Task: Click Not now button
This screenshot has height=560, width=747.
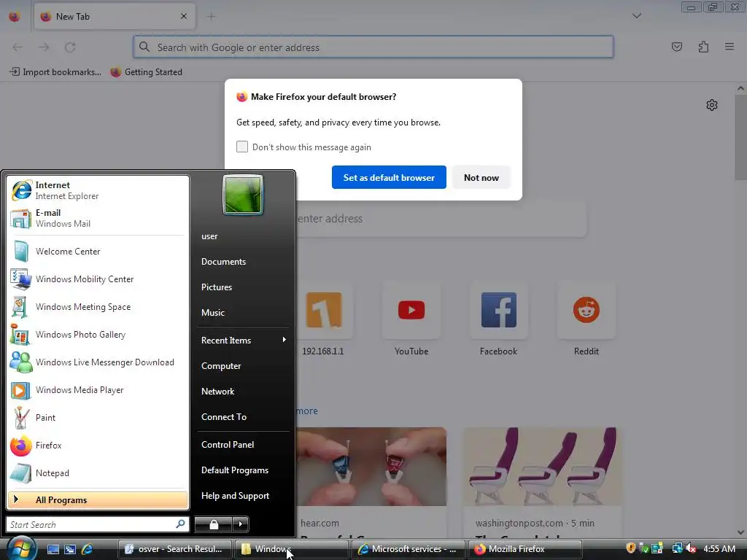Action: tap(481, 177)
